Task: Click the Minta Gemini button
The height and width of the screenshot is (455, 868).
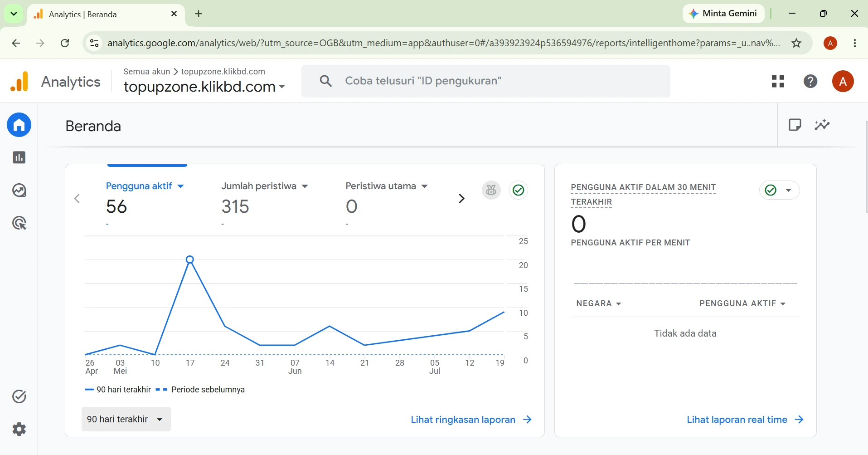Action: 723,14
